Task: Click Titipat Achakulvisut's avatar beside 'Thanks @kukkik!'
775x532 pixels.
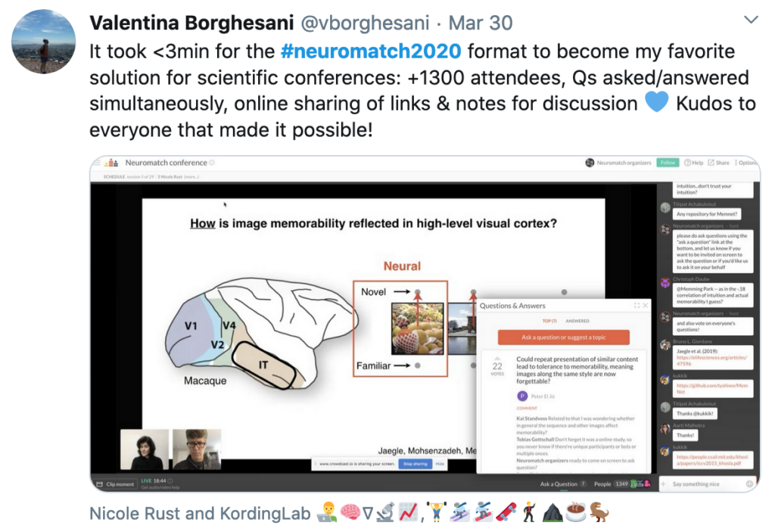Action: pyautogui.click(x=665, y=407)
